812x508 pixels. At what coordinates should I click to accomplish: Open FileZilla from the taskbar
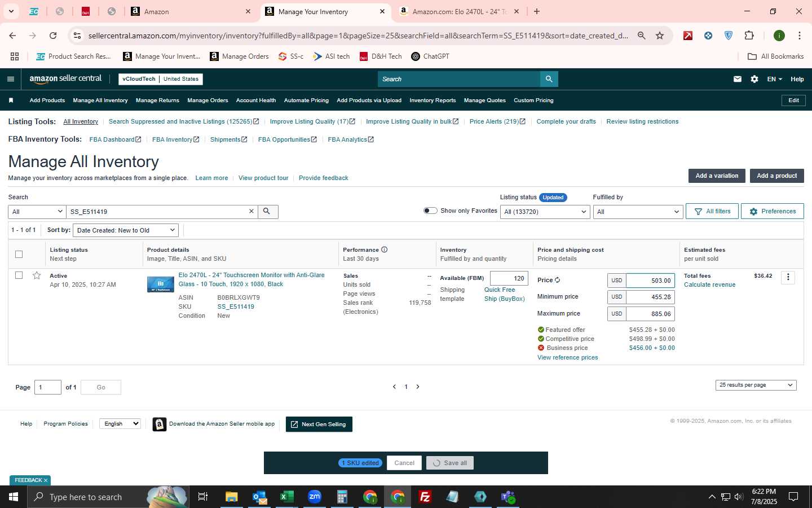point(425,497)
